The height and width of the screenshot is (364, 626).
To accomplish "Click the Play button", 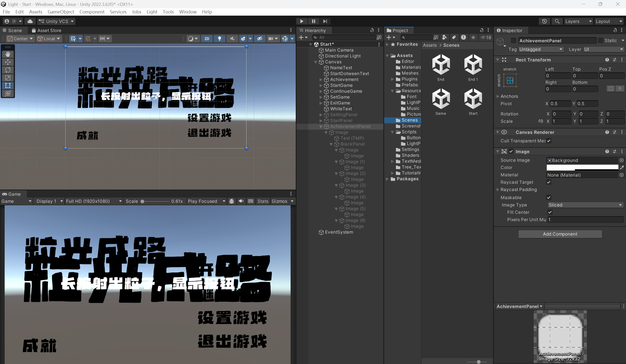I will (302, 21).
